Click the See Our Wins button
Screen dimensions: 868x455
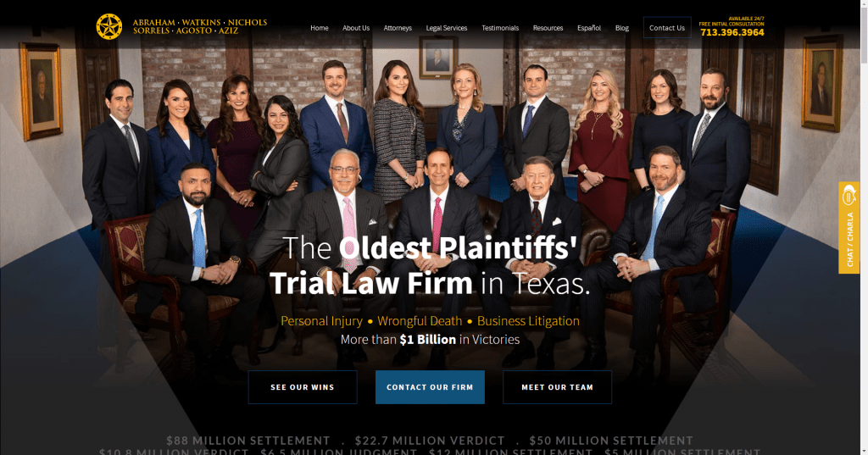[303, 387]
